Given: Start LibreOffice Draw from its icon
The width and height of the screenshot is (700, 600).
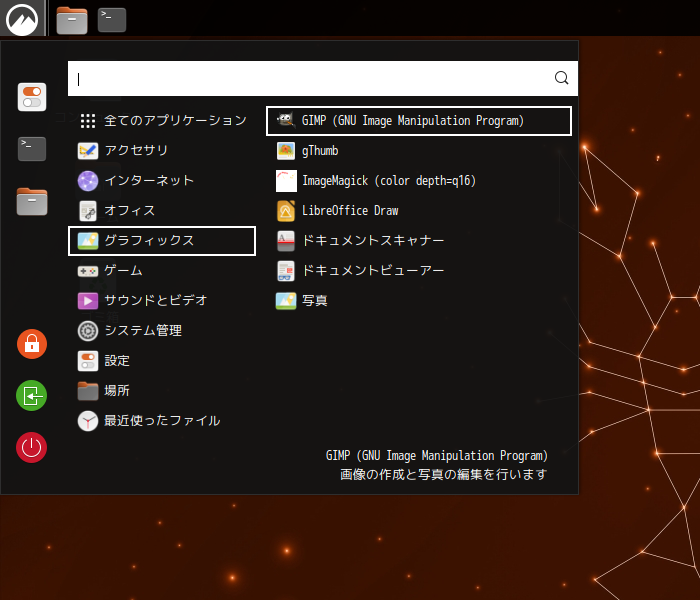Looking at the screenshot, I should click(x=286, y=211).
